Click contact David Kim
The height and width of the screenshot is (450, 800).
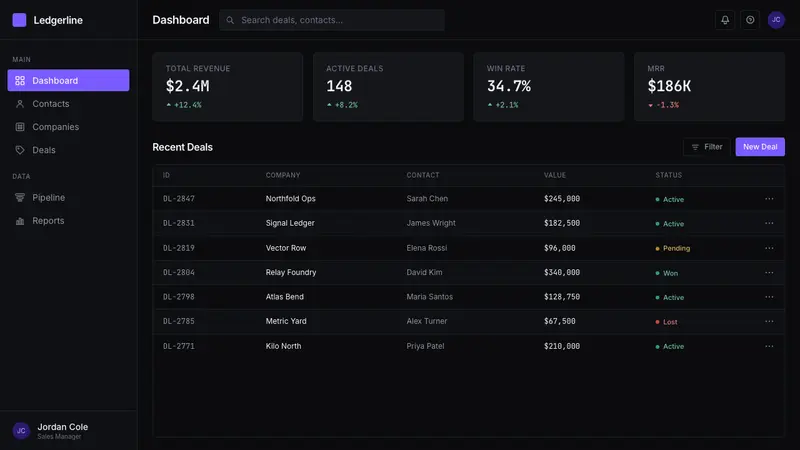point(424,272)
